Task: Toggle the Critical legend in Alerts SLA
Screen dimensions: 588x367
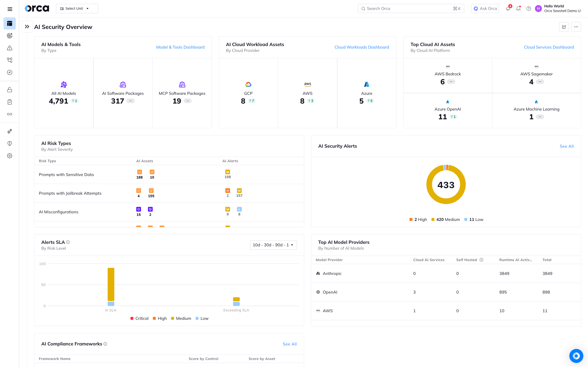Action: 139,318
